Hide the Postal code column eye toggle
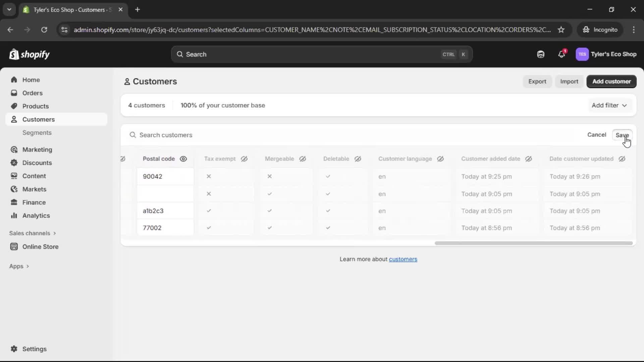This screenshot has height=362, width=644. tap(183, 159)
